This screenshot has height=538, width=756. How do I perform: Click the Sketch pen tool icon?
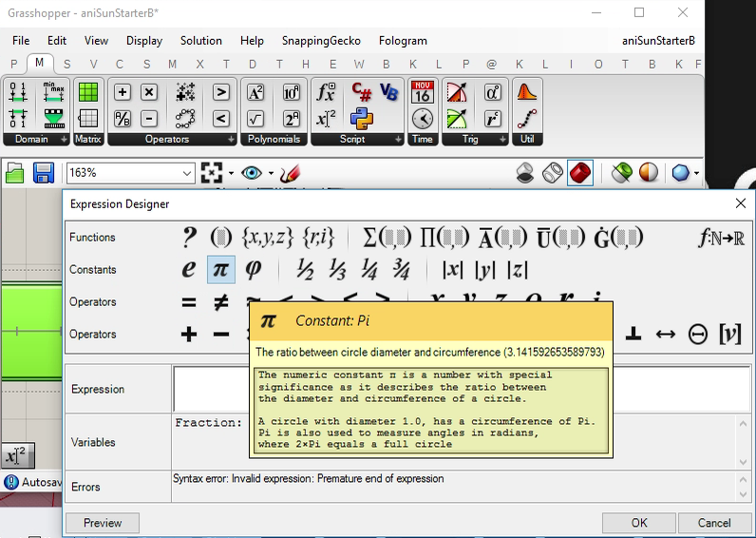click(x=290, y=173)
